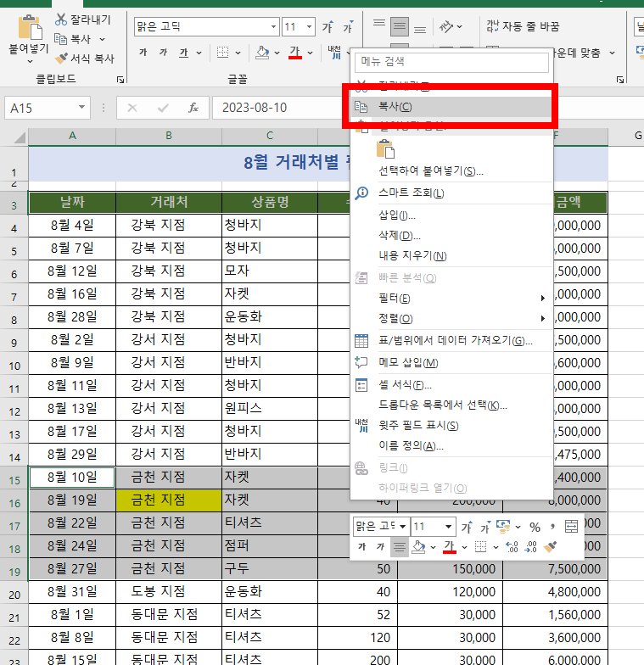
Task: Open the underline style dropdown arrow in the ribbon
Action: [x=199, y=53]
